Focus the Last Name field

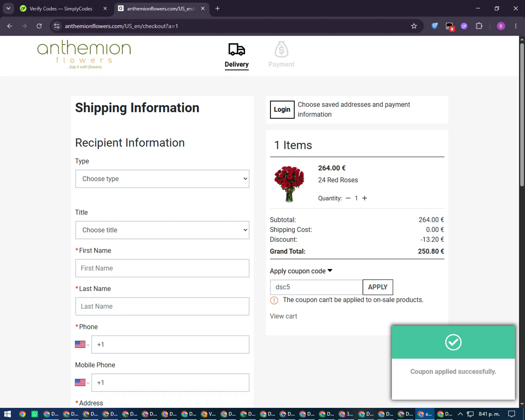pos(162,306)
